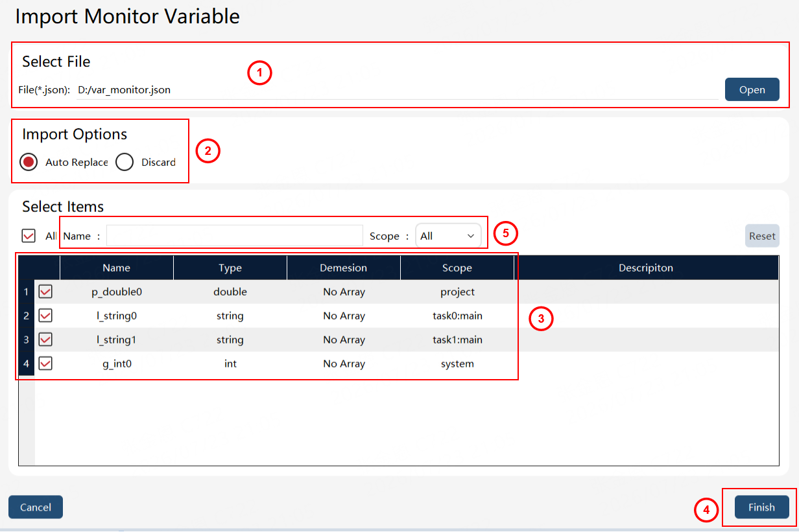Click row number 3 header
The width and height of the screenshot is (799, 532).
[x=27, y=340]
